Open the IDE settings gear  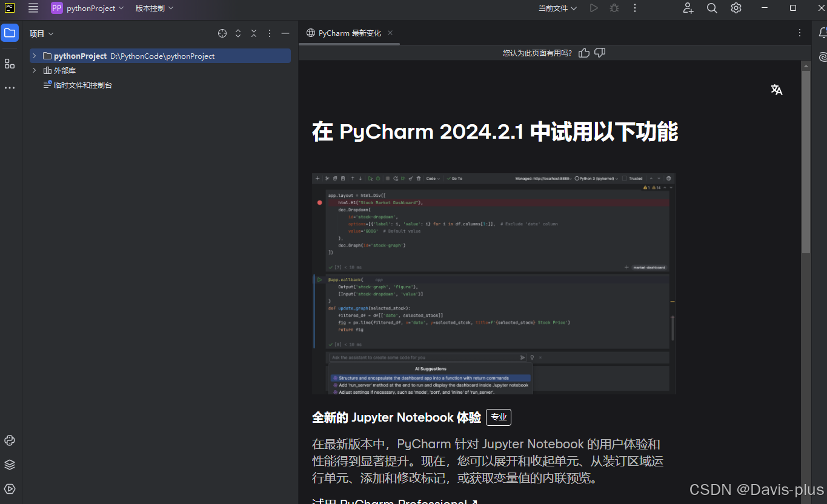[x=736, y=8]
